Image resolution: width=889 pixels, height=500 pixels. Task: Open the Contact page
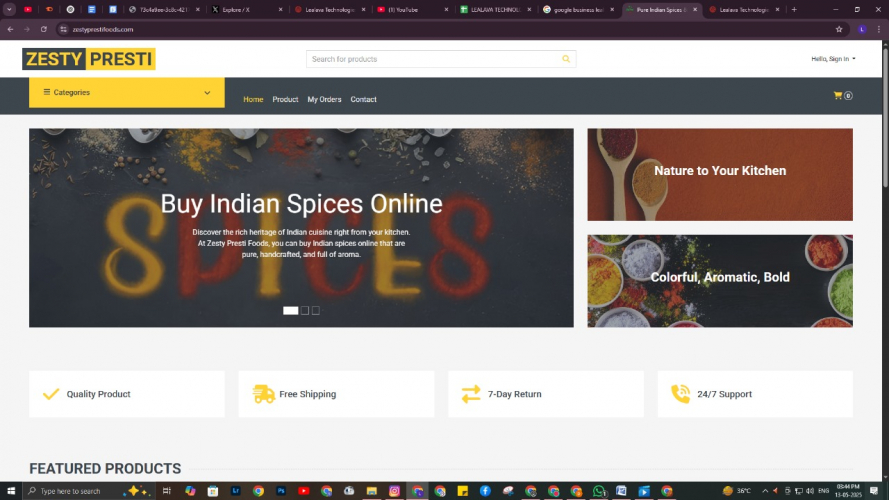pyautogui.click(x=363, y=99)
